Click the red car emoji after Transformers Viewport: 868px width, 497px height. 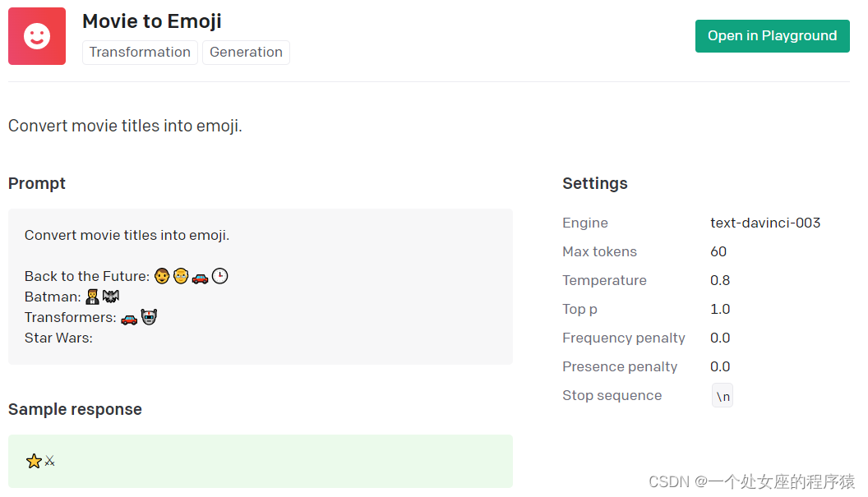point(129,318)
